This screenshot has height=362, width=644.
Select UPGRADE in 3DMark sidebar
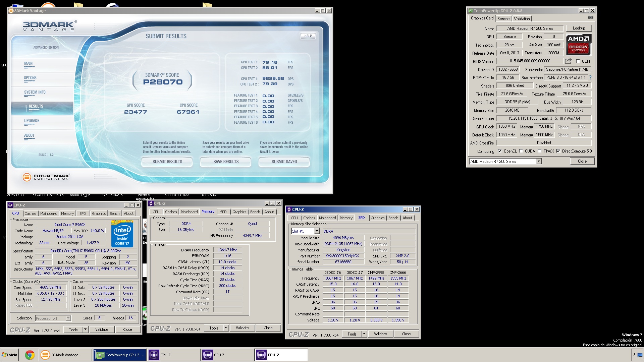click(x=32, y=121)
